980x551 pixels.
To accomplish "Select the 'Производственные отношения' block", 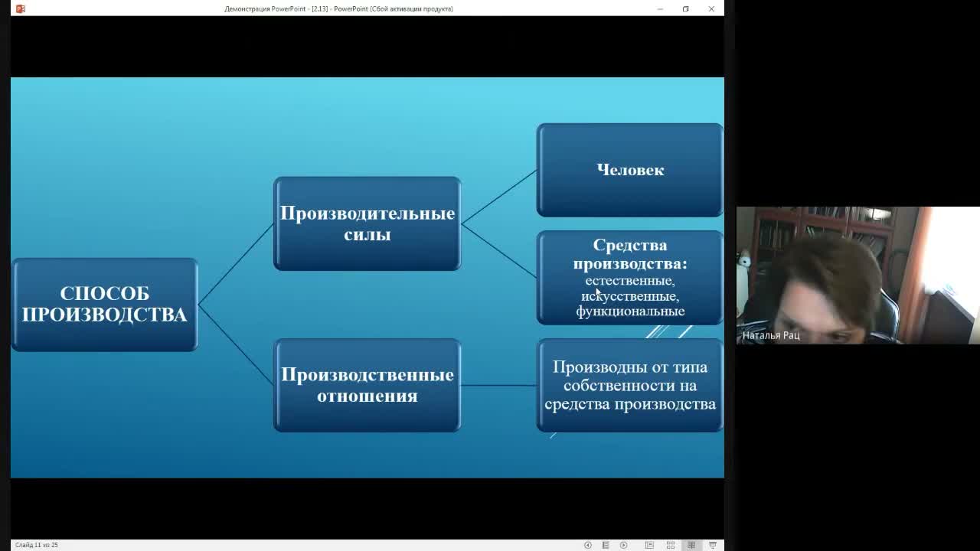I will (x=367, y=385).
